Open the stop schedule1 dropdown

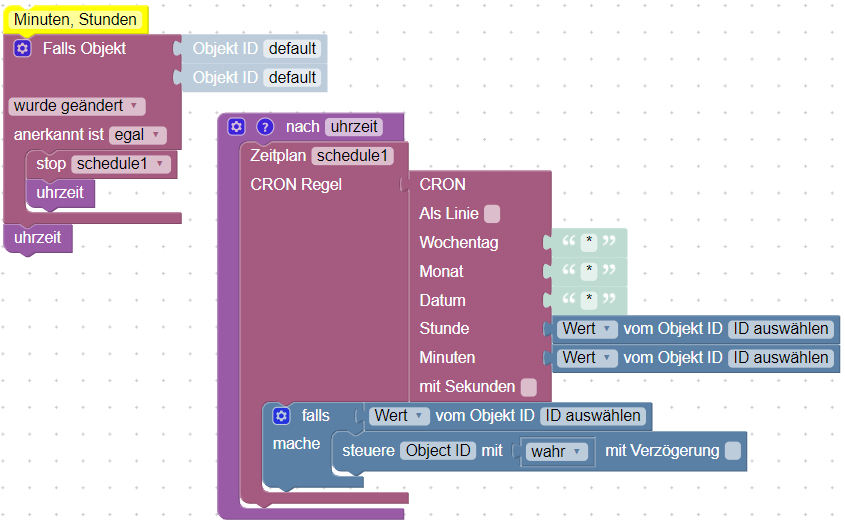121,164
